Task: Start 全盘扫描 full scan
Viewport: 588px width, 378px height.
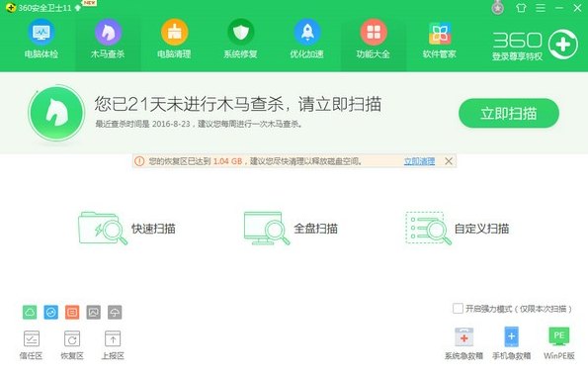Action: tap(291, 229)
